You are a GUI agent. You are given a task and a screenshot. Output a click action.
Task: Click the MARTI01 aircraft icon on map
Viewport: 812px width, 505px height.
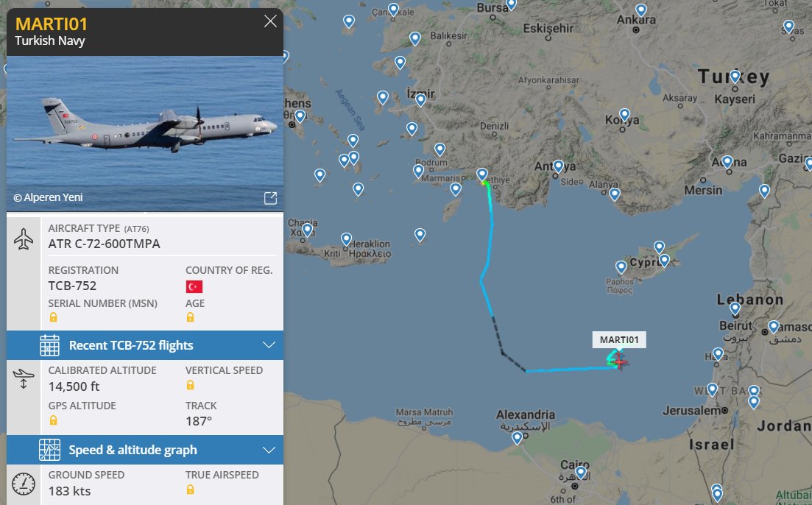[619, 362]
